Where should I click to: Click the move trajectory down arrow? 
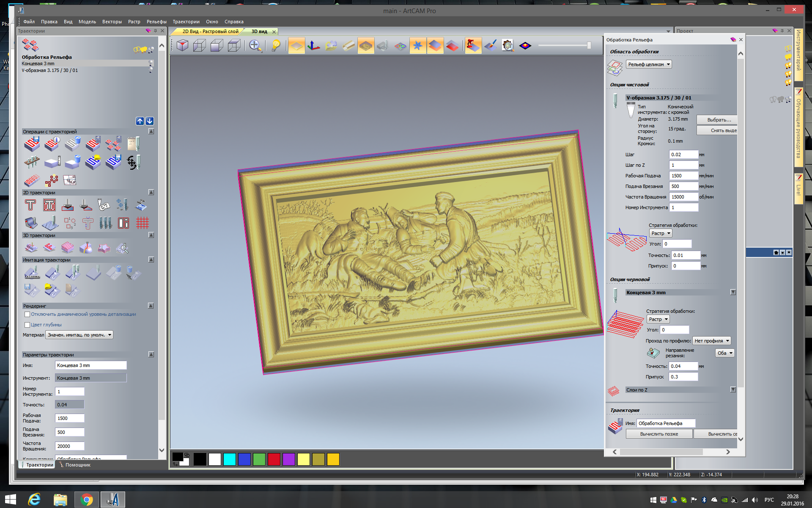coord(150,121)
